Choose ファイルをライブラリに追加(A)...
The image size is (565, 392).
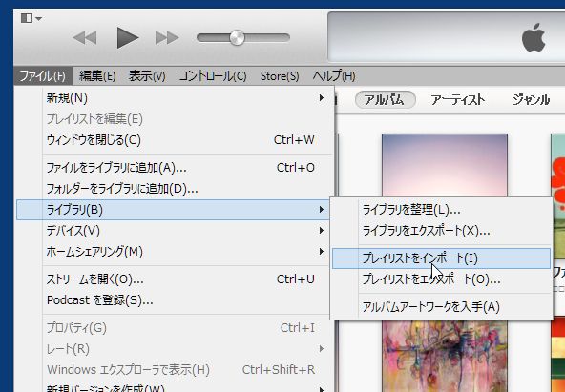click(x=173, y=167)
